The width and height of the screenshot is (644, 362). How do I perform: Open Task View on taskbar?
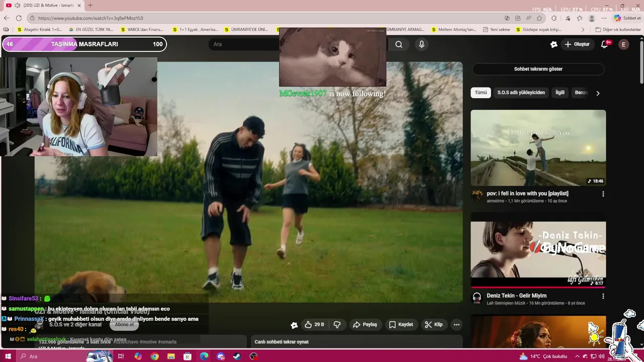pos(121,356)
